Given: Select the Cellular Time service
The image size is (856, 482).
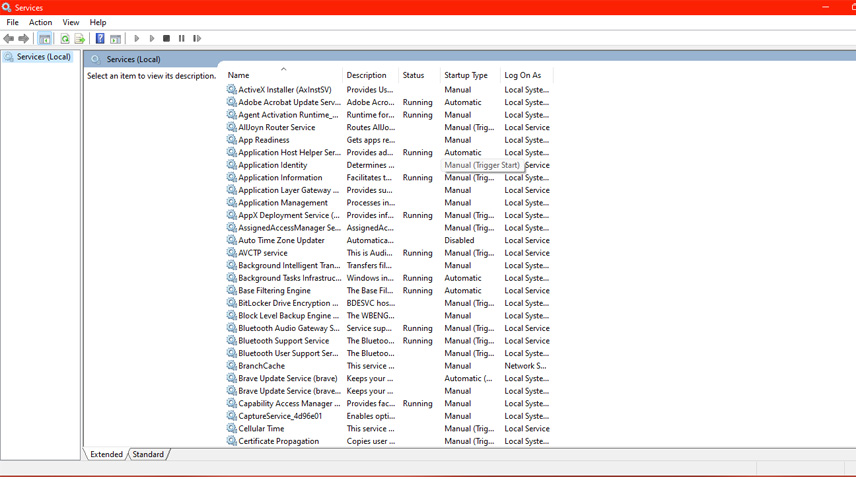Looking at the screenshot, I should (x=388, y=429).
